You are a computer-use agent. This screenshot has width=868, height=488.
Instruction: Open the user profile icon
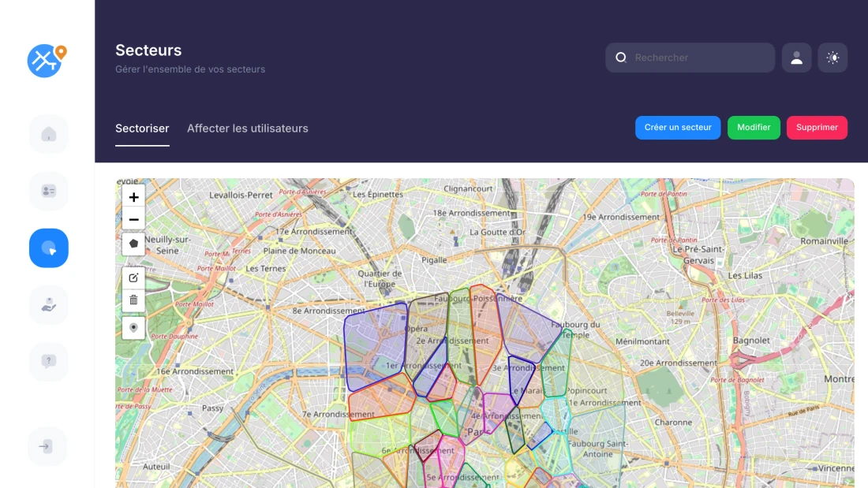(x=797, y=58)
